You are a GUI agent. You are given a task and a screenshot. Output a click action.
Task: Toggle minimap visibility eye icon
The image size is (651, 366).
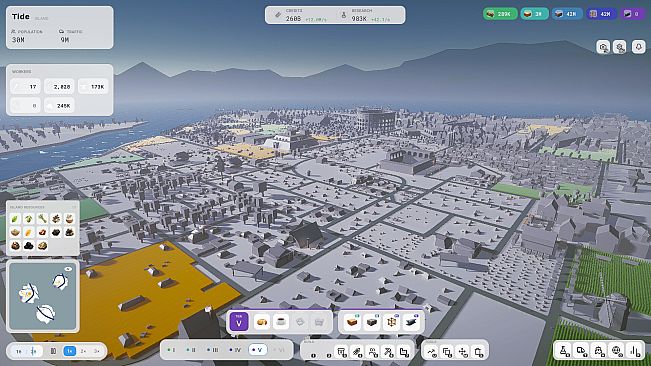(x=69, y=269)
